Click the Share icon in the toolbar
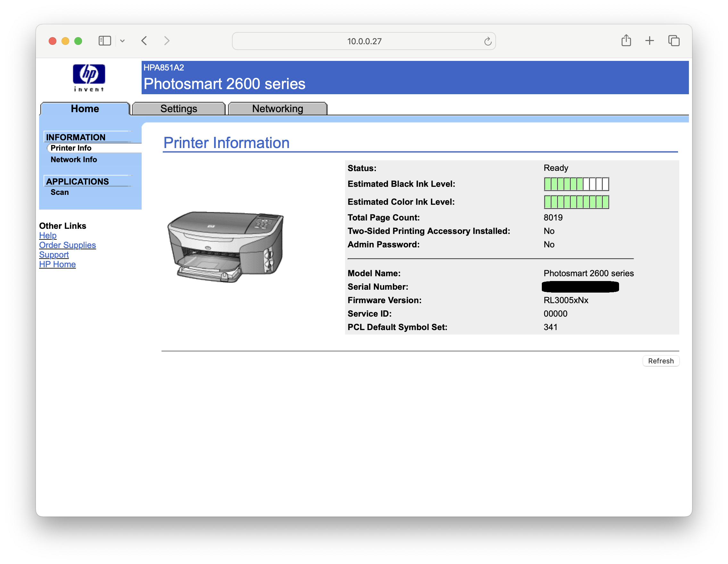Screen dimensions: 728x564 [626, 41]
